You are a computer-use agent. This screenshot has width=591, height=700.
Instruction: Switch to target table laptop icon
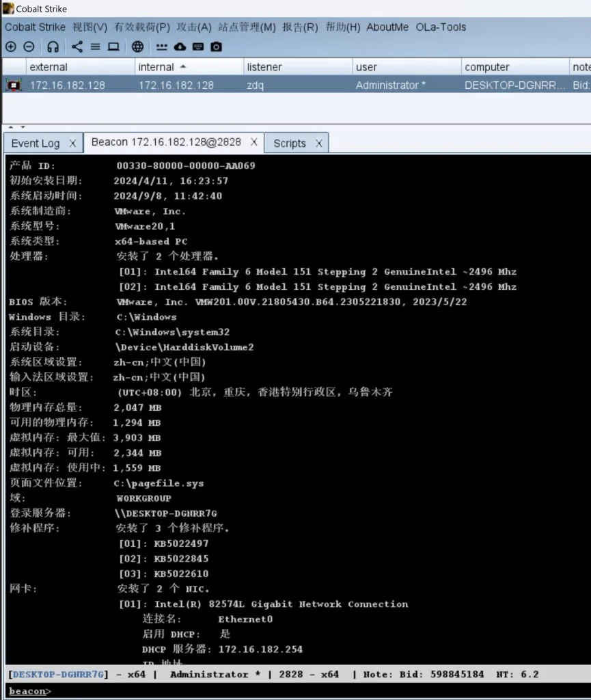click(x=113, y=46)
